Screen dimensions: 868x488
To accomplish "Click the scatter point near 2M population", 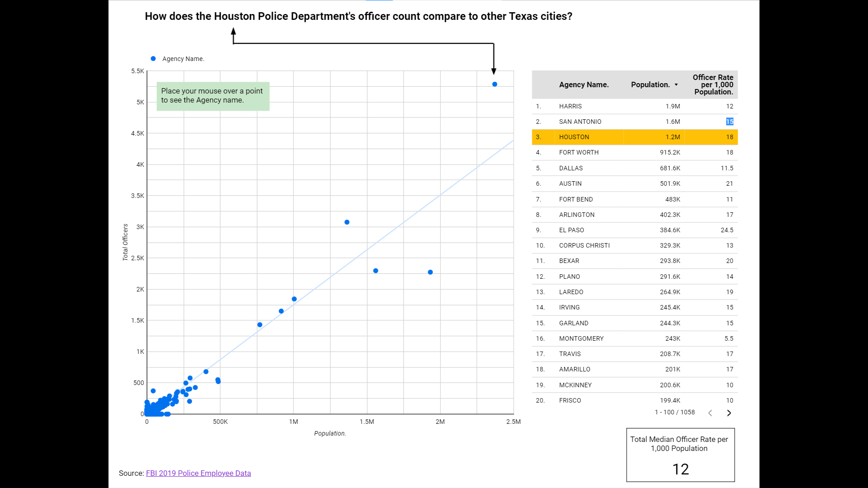I will pyautogui.click(x=430, y=272).
